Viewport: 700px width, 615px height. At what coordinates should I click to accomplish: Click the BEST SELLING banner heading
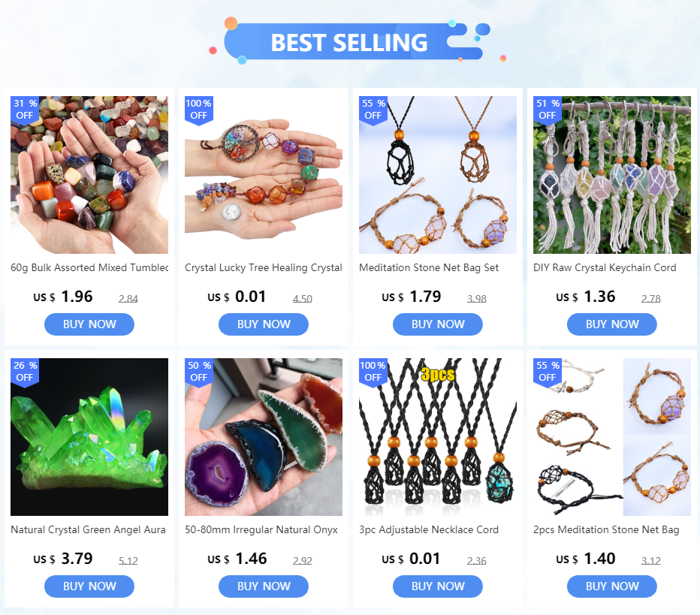tap(349, 42)
